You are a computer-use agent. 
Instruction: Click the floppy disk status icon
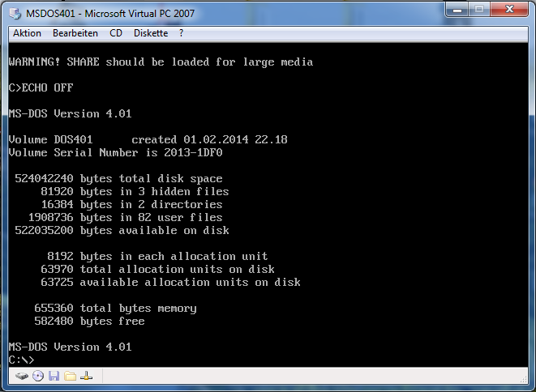[54, 377]
